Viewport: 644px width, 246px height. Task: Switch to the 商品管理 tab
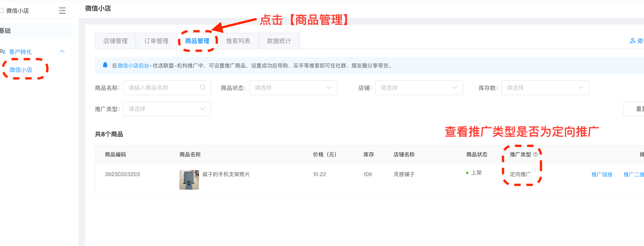[197, 41]
